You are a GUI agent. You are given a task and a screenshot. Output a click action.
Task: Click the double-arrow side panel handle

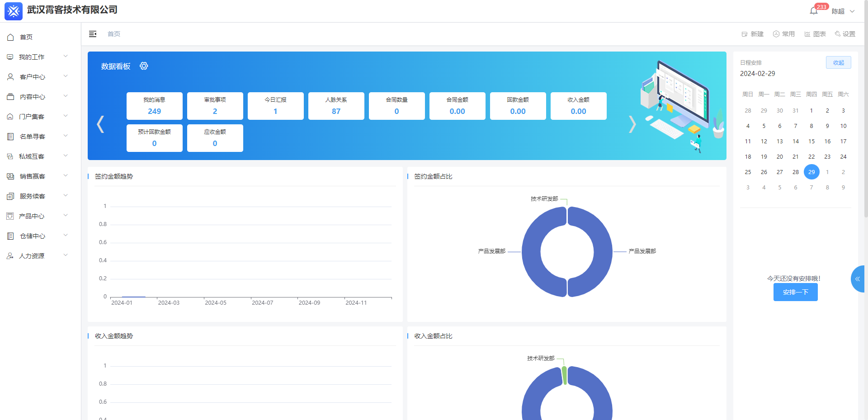pos(858,279)
